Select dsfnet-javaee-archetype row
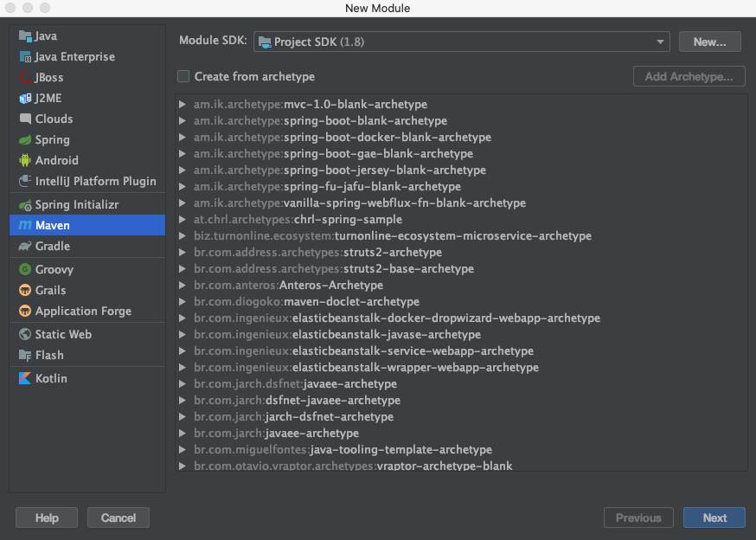The height and width of the screenshot is (540, 756). [x=461, y=400]
